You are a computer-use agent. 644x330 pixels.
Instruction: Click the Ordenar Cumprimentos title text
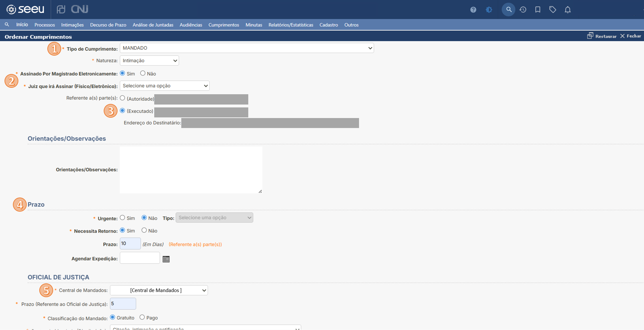38,37
